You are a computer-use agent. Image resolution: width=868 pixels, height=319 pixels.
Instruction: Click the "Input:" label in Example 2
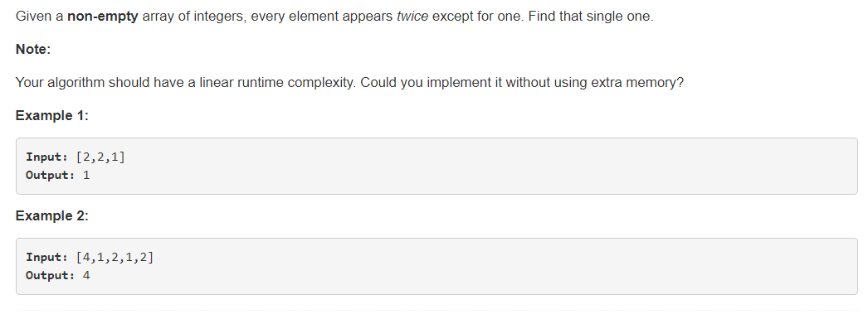click(46, 258)
